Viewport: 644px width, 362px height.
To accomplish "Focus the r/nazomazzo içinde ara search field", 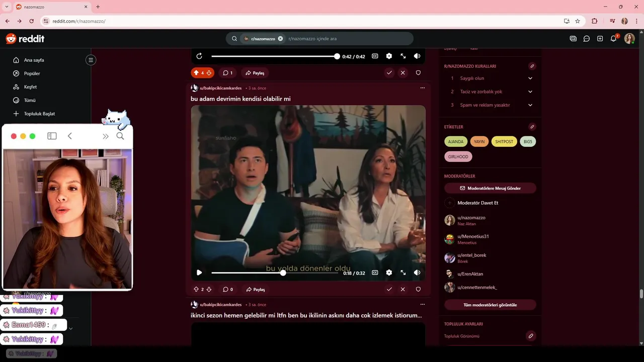I will pyautogui.click(x=348, y=39).
